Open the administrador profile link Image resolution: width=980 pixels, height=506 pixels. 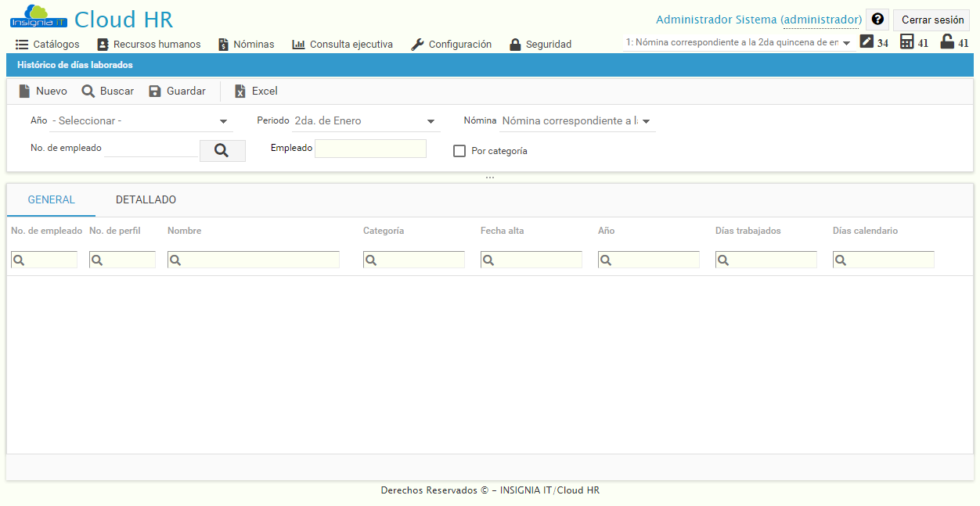point(821,19)
